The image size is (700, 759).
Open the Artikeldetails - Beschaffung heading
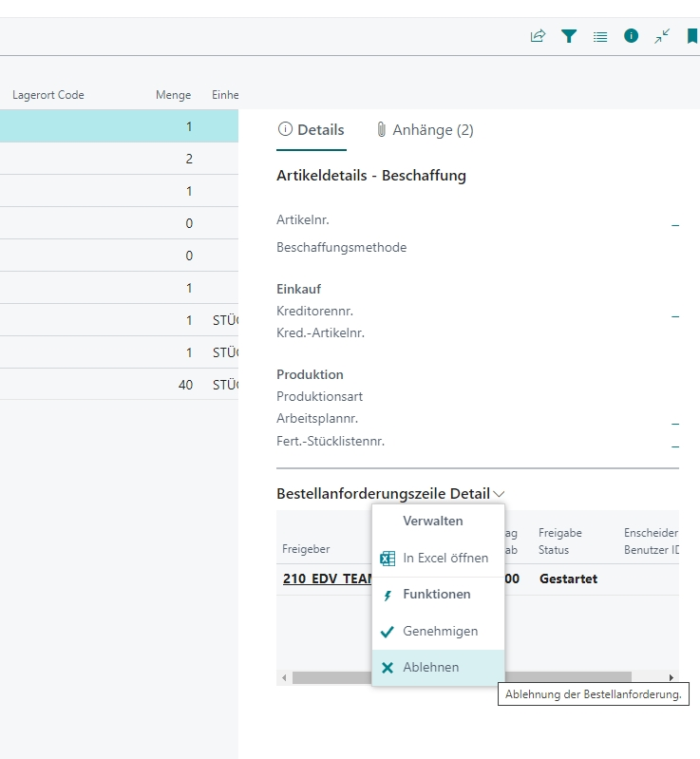[370, 176]
